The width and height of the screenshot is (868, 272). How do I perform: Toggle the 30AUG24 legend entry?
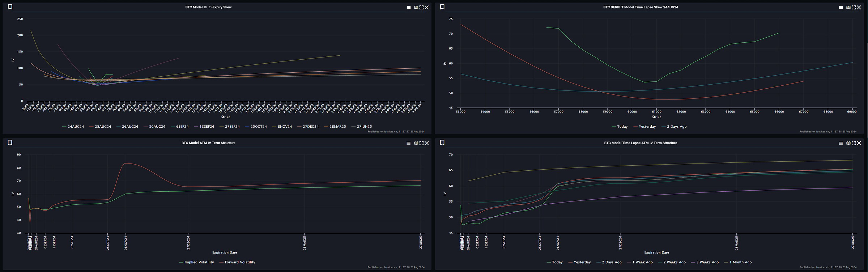[x=154, y=127]
